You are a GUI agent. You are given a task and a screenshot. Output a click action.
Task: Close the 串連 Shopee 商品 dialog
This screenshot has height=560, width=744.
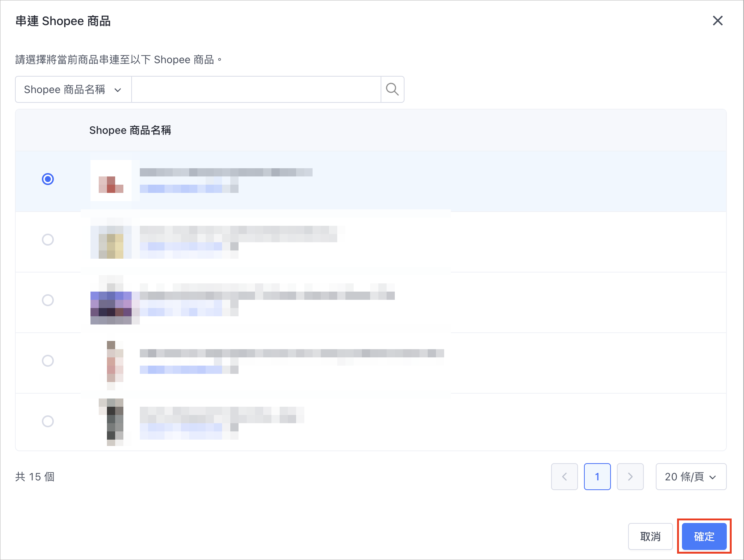point(717,21)
